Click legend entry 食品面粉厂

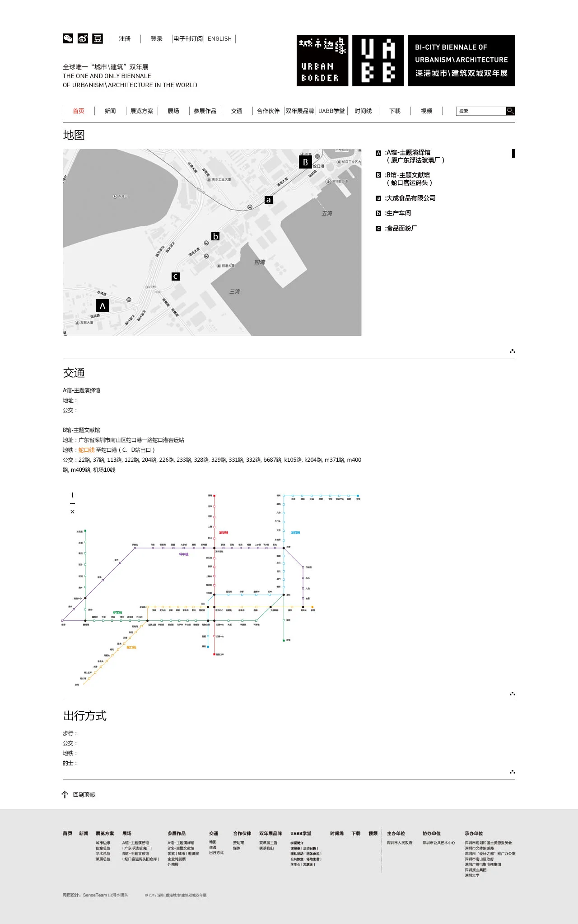tap(396, 228)
